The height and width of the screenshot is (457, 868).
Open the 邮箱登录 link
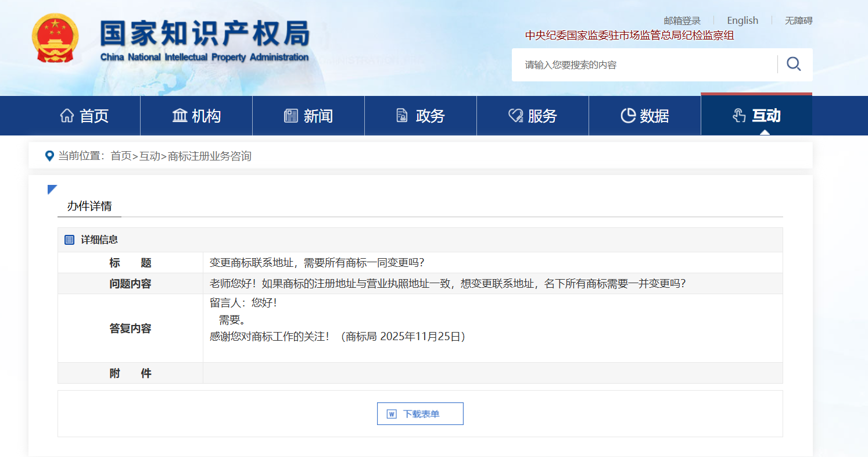pyautogui.click(x=682, y=20)
